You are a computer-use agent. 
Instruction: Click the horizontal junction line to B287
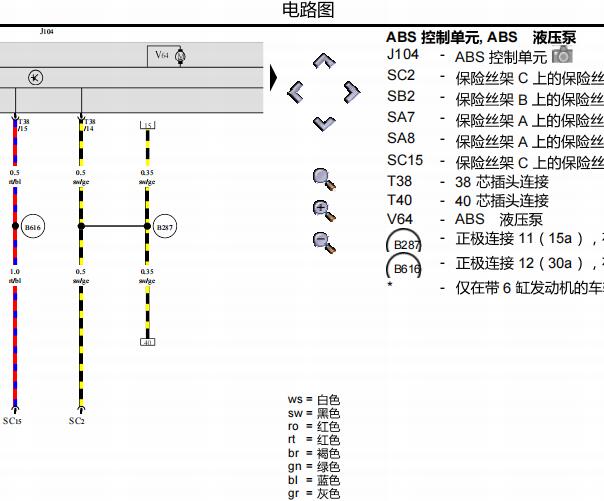pyautogui.click(x=114, y=226)
